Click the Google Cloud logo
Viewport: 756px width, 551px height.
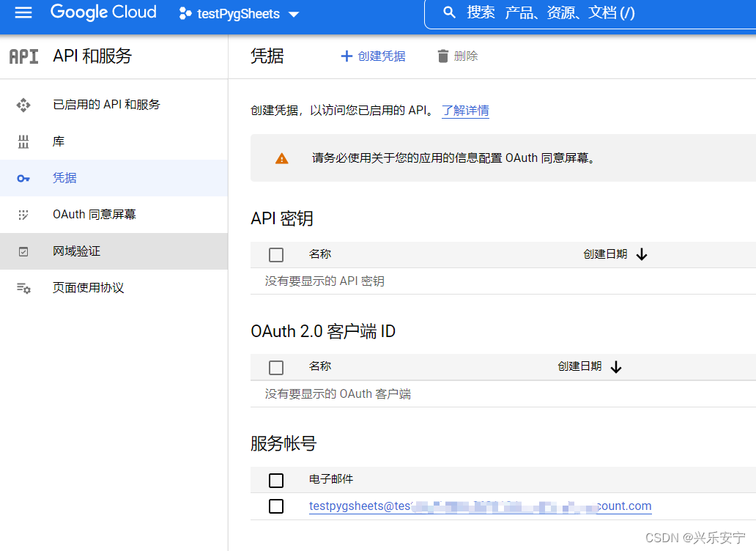[103, 12]
